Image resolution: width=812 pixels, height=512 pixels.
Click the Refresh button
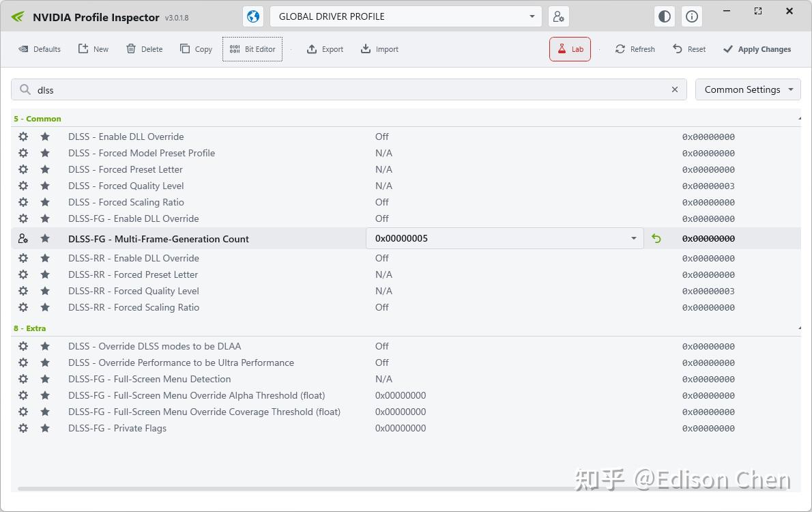click(x=635, y=49)
